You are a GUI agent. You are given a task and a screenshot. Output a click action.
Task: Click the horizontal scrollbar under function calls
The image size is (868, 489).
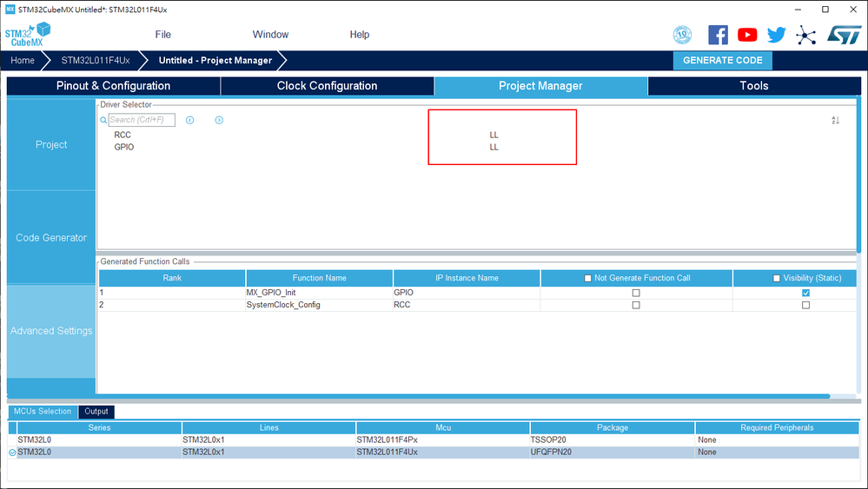(419, 397)
